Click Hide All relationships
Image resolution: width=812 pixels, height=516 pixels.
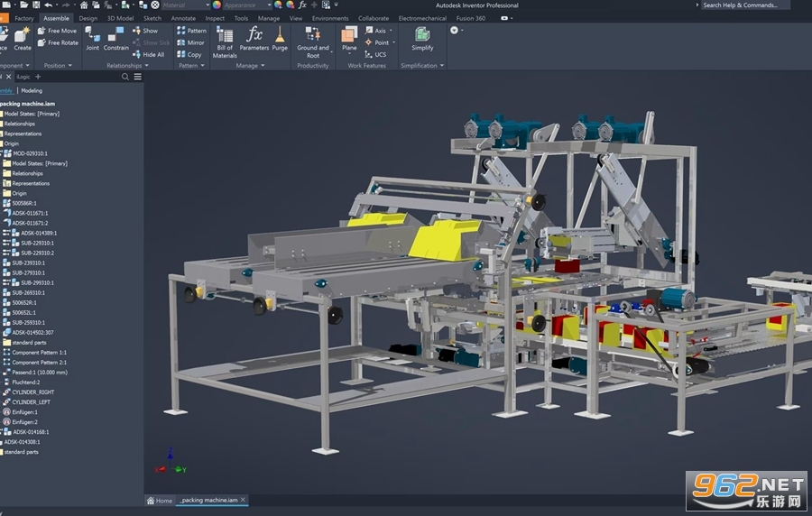click(x=149, y=54)
